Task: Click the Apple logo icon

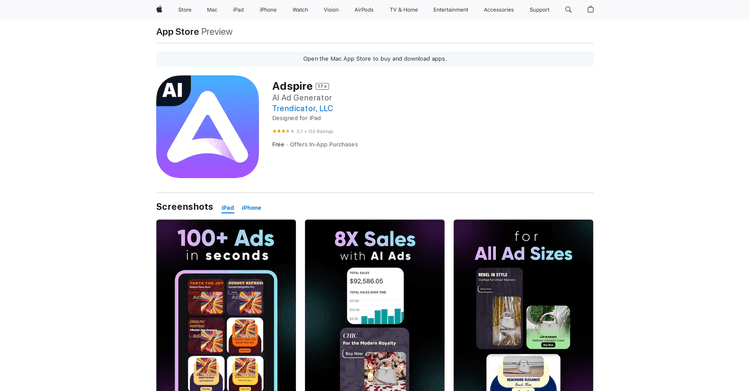Action: coord(159,9)
